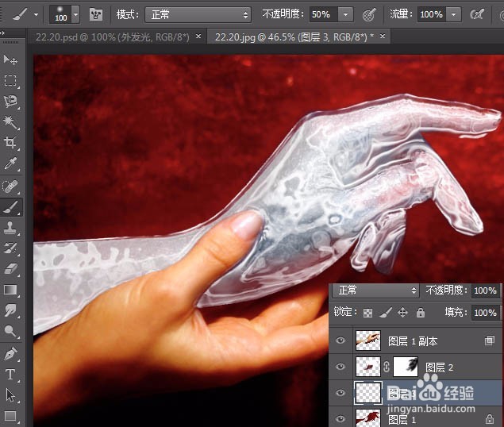
Task: Select the Clone Stamp tool
Action: (10, 228)
